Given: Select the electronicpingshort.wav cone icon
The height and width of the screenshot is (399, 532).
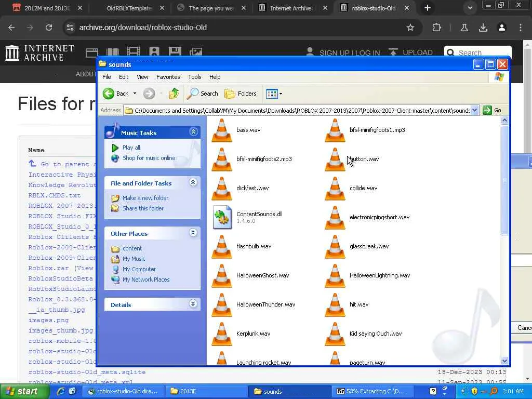Looking at the screenshot, I should pyautogui.click(x=335, y=218).
